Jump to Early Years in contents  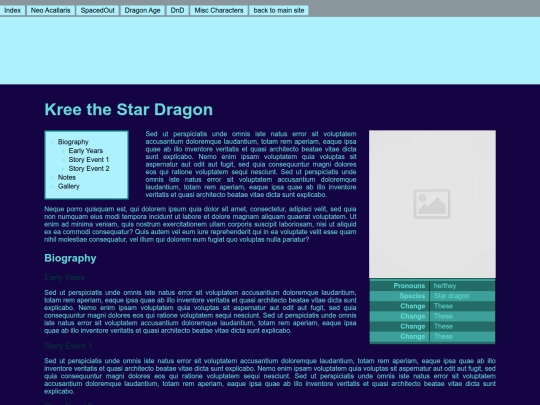click(x=85, y=151)
